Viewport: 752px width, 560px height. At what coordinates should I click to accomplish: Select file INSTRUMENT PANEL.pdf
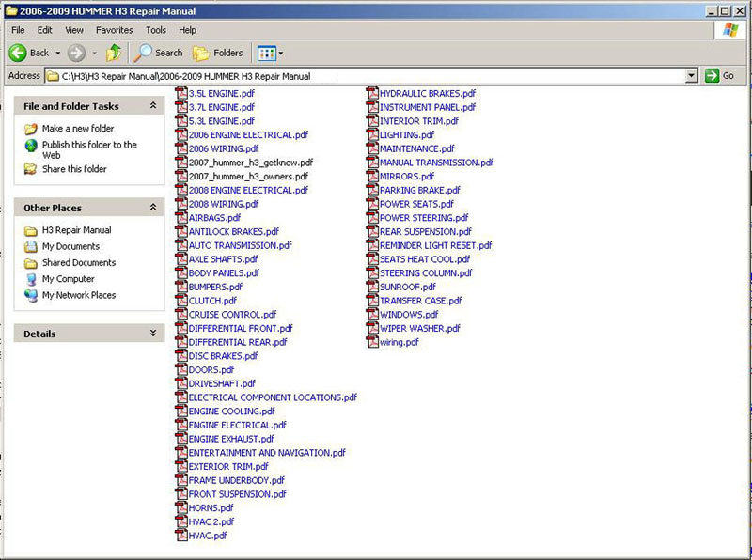click(428, 107)
